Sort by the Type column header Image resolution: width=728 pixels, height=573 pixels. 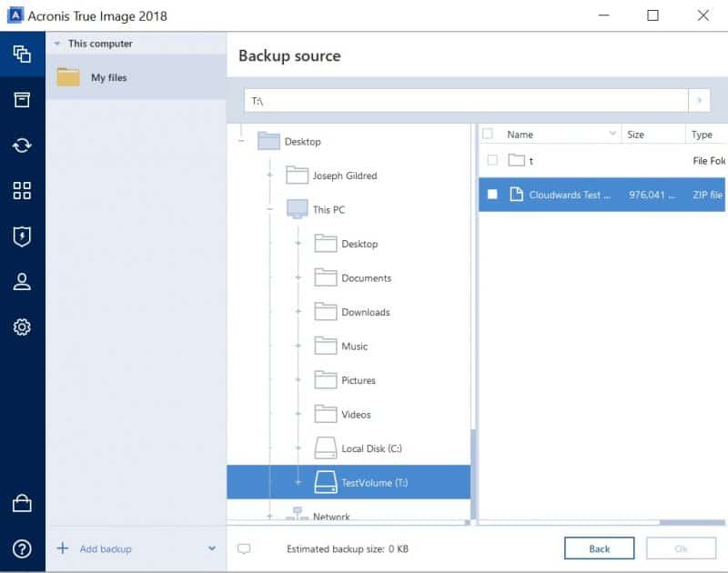pyautogui.click(x=702, y=135)
